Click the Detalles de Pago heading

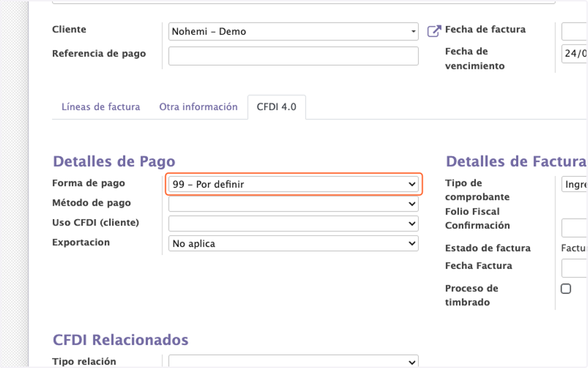(114, 161)
